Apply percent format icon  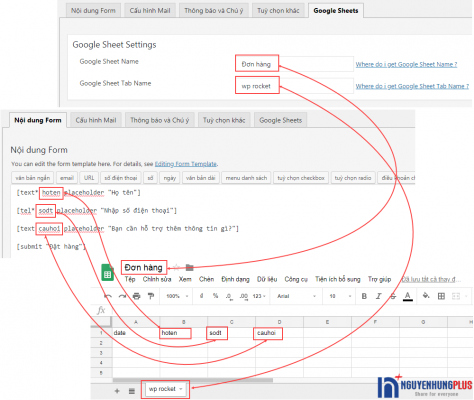[216, 296]
